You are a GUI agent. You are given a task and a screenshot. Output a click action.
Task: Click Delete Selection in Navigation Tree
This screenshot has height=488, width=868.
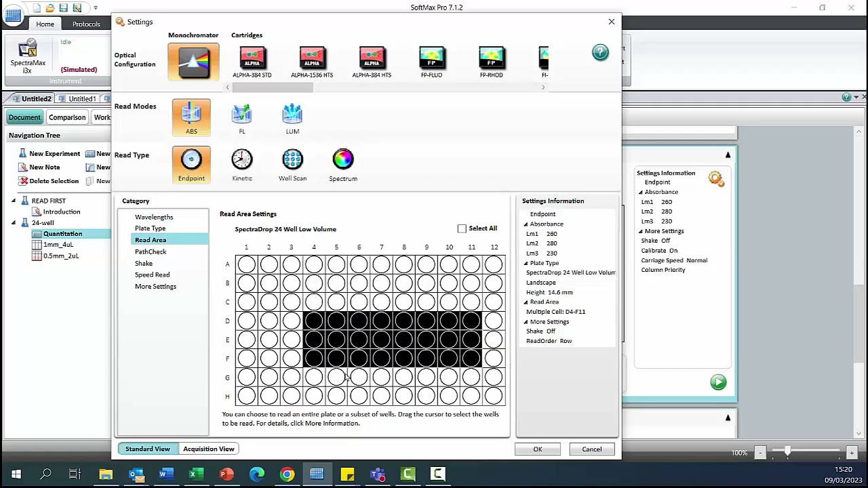point(49,181)
